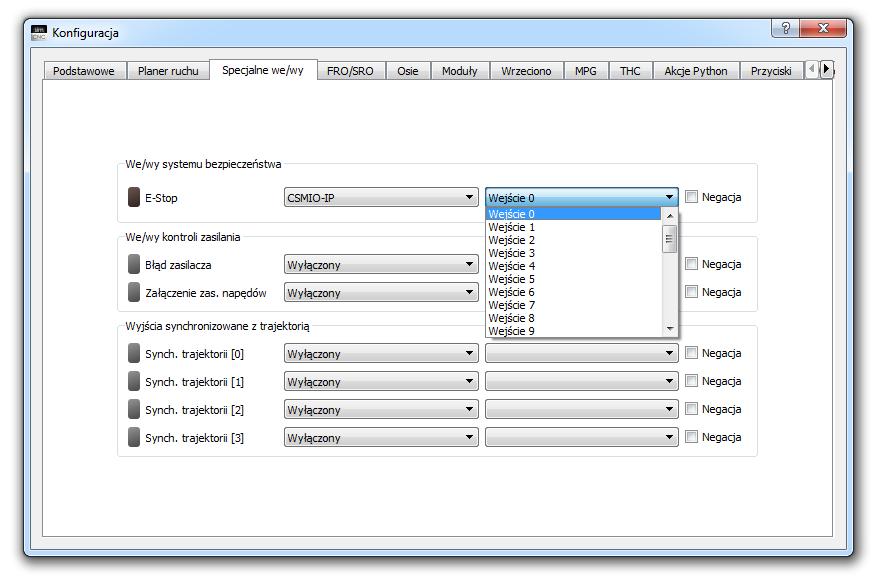Open the Osie tab
Screen dimensions: 886x581
coord(407,71)
